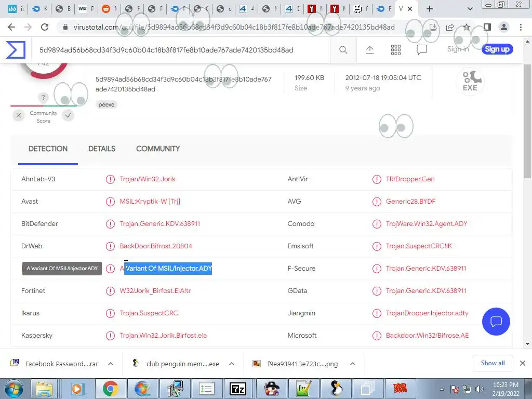Click the alert icon beside TR/Dropper.Gen

(377, 179)
